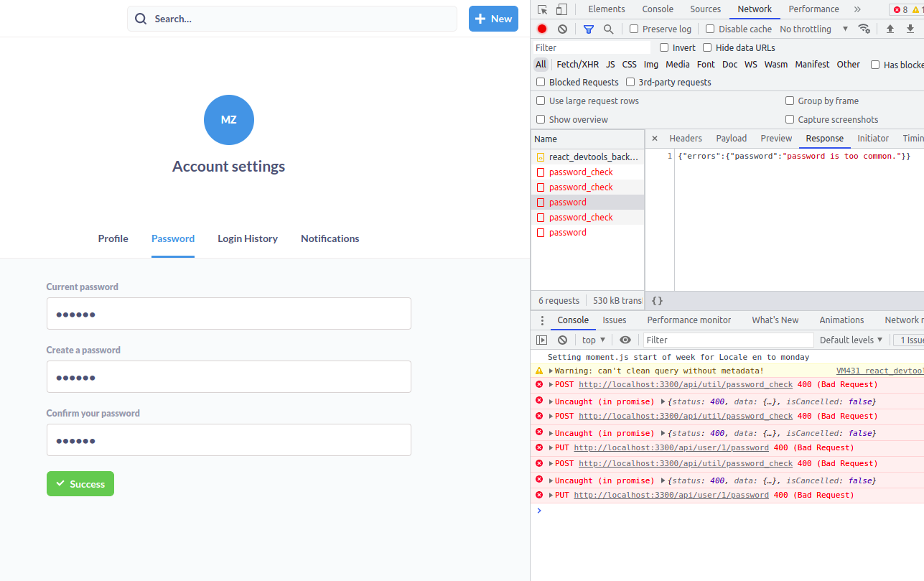The height and width of the screenshot is (581, 924).
Task: Clear the network requests list
Action: point(562,29)
